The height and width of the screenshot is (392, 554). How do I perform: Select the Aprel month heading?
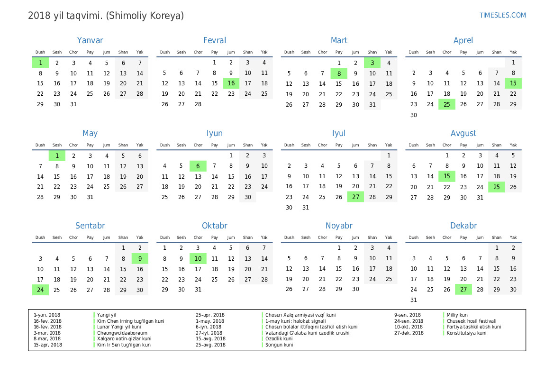[463, 40]
